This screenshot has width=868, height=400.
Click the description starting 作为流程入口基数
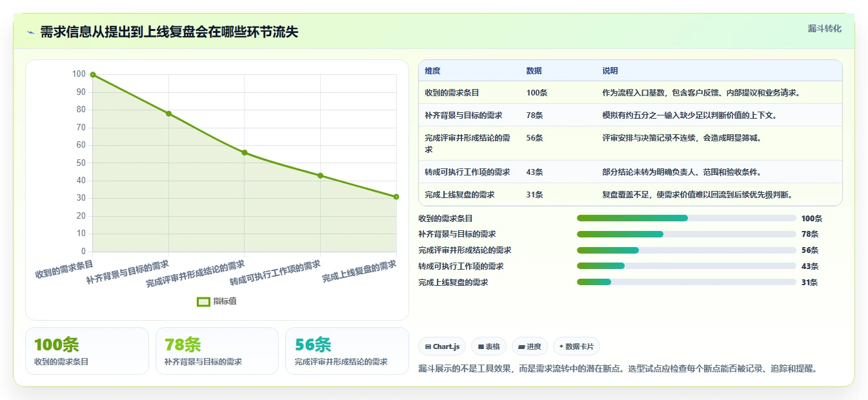click(701, 93)
